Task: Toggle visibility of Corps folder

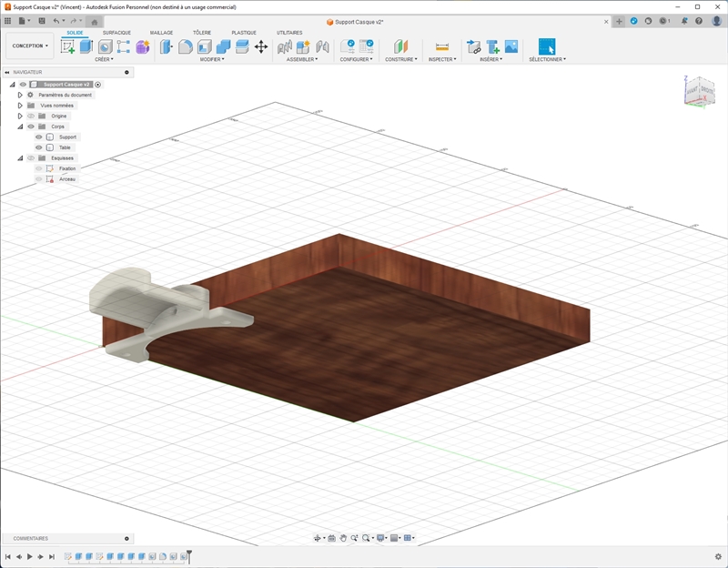Action: coord(31,127)
